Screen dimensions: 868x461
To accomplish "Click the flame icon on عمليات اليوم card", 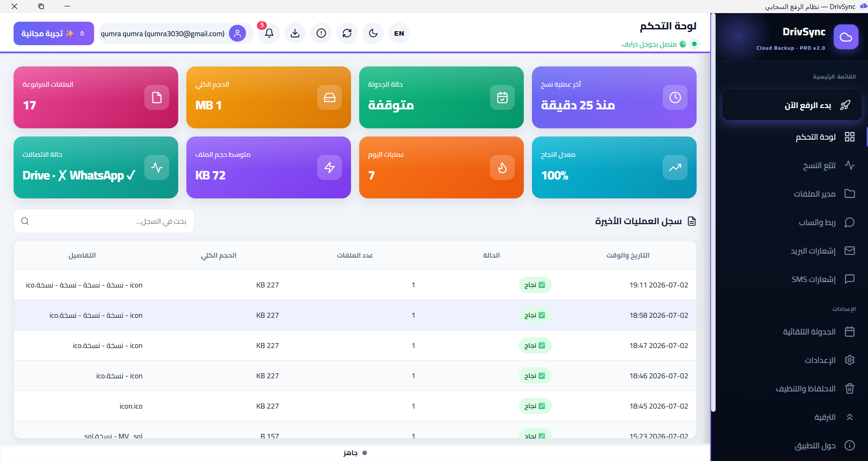I will pyautogui.click(x=502, y=167).
